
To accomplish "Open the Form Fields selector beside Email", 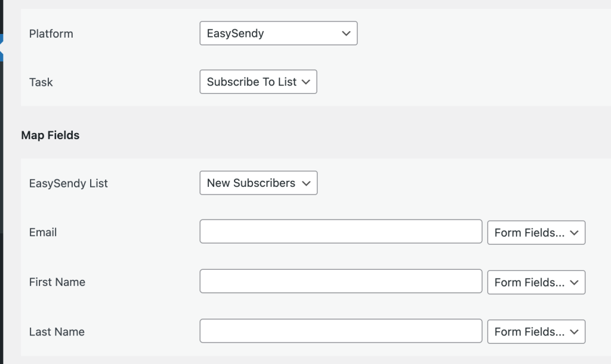I will (x=535, y=232).
